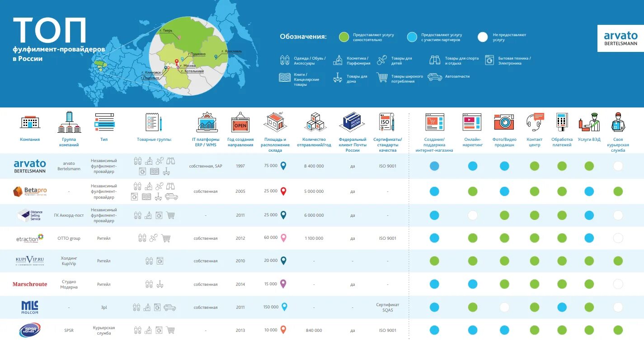Click the Группа компаний column icon
Screen dimensions: 644x340
[x=69, y=122]
